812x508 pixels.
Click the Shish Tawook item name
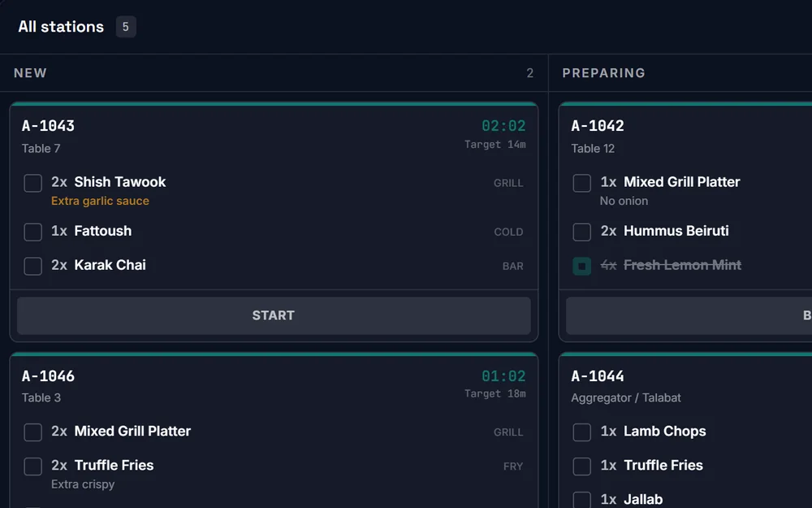[x=120, y=182]
